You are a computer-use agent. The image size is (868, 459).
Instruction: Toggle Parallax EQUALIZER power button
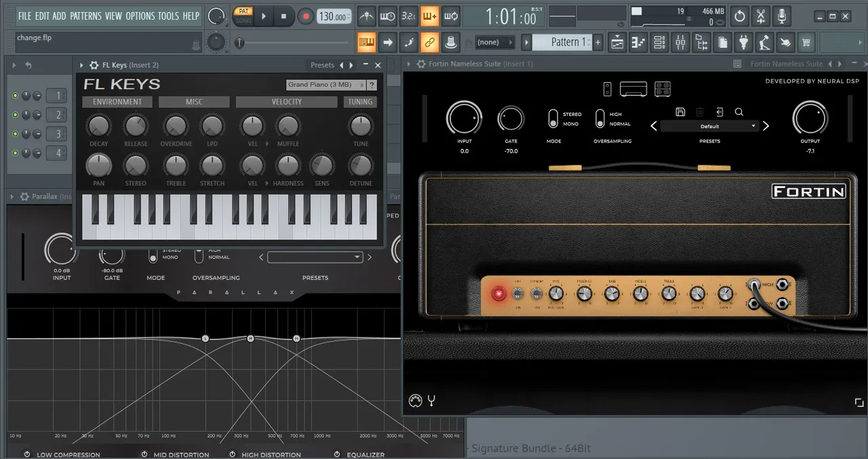(337, 454)
